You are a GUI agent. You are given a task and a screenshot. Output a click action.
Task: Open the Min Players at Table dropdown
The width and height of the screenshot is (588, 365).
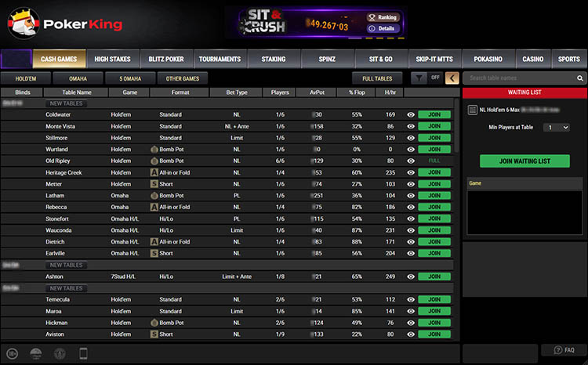point(557,128)
